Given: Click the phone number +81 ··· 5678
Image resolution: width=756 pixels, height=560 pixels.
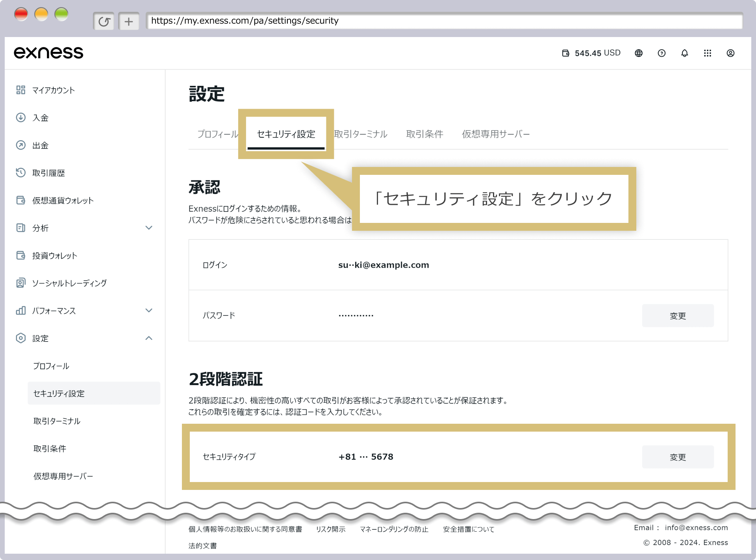Looking at the screenshot, I should [366, 457].
